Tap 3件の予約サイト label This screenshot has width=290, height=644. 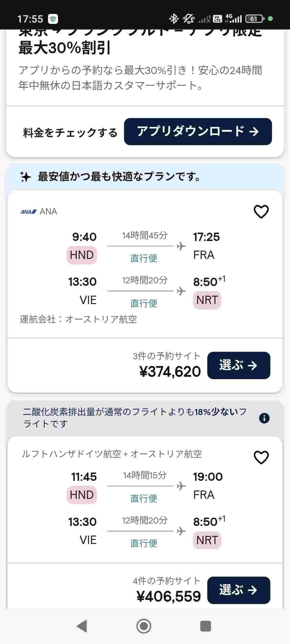pyautogui.click(x=166, y=356)
